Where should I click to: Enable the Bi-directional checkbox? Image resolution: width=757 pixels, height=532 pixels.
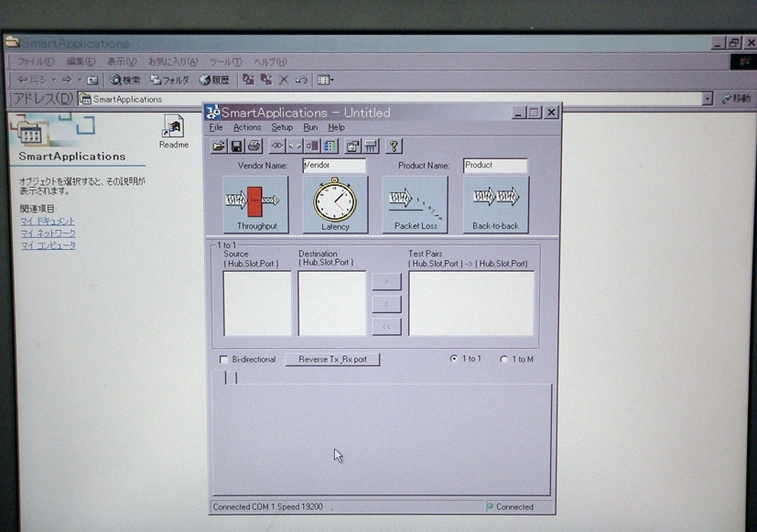(223, 359)
